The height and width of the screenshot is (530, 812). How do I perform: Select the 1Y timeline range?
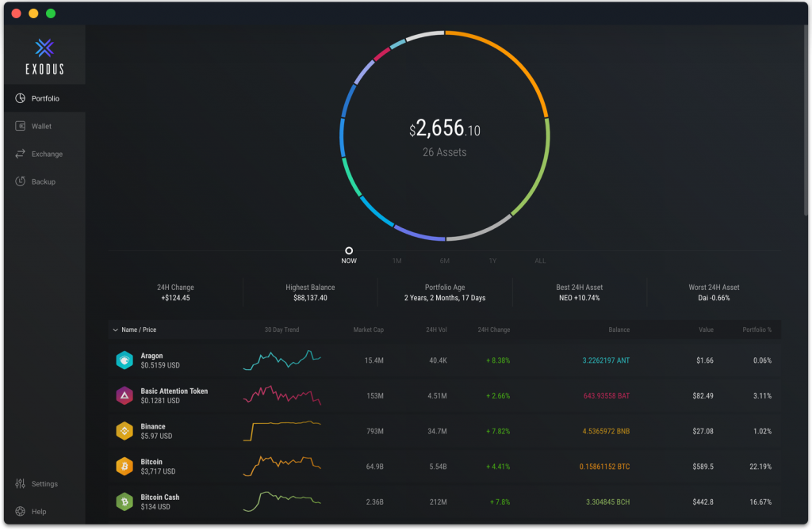492,261
